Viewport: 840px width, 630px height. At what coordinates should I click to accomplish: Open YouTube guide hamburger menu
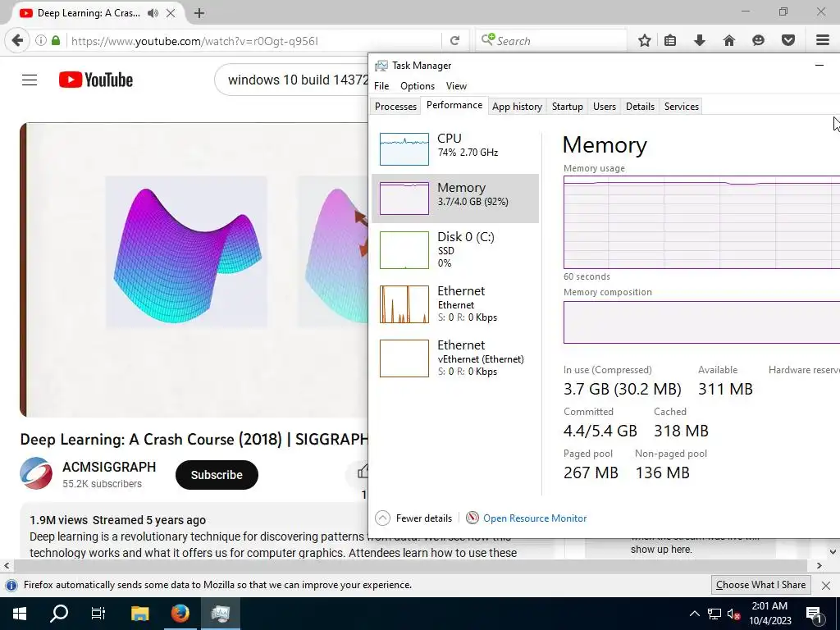pyautogui.click(x=30, y=80)
